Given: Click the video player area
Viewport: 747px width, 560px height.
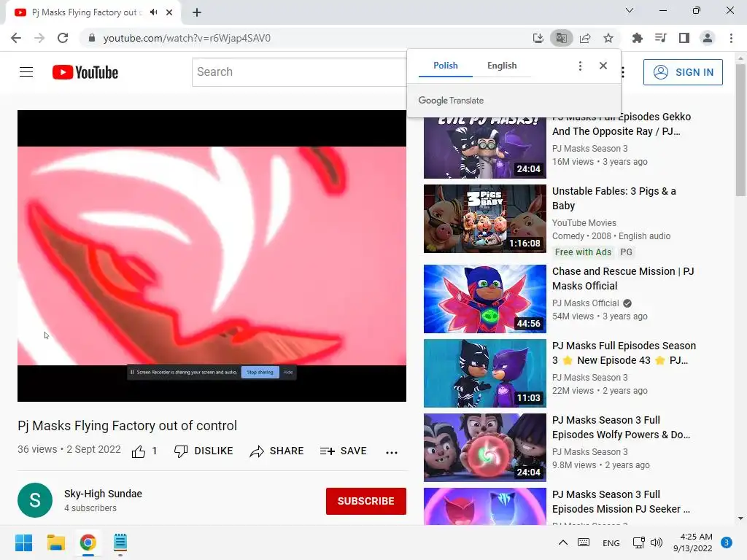Looking at the screenshot, I should tap(212, 256).
